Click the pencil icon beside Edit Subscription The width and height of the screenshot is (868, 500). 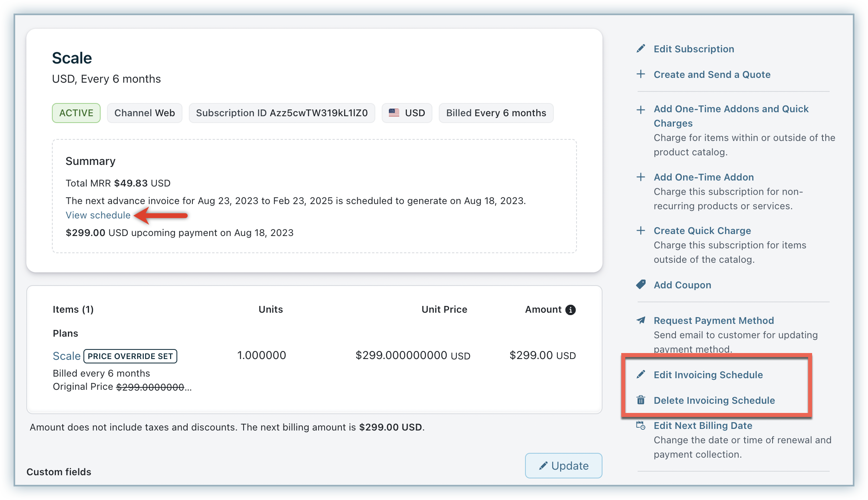(x=641, y=49)
